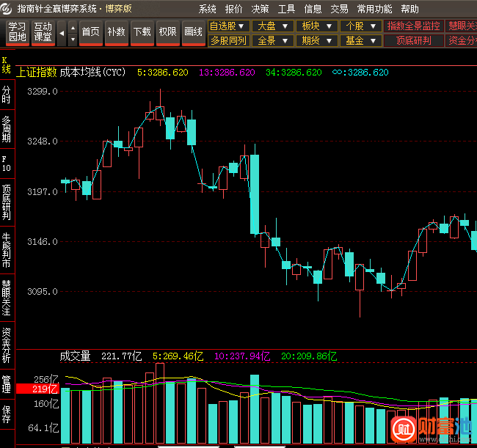This screenshot has width=477, height=448.
Task: Open the 工具 menu
Action: 286,9
